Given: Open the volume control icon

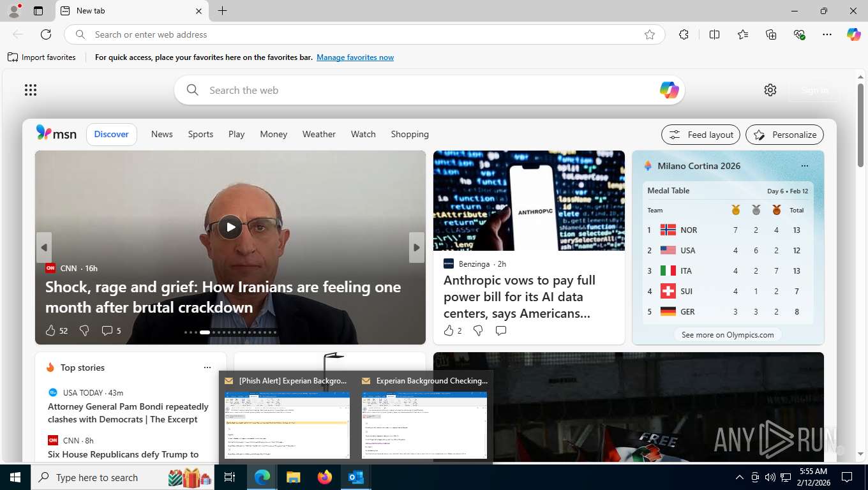Looking at the screenshot, I should pos(770,477).
